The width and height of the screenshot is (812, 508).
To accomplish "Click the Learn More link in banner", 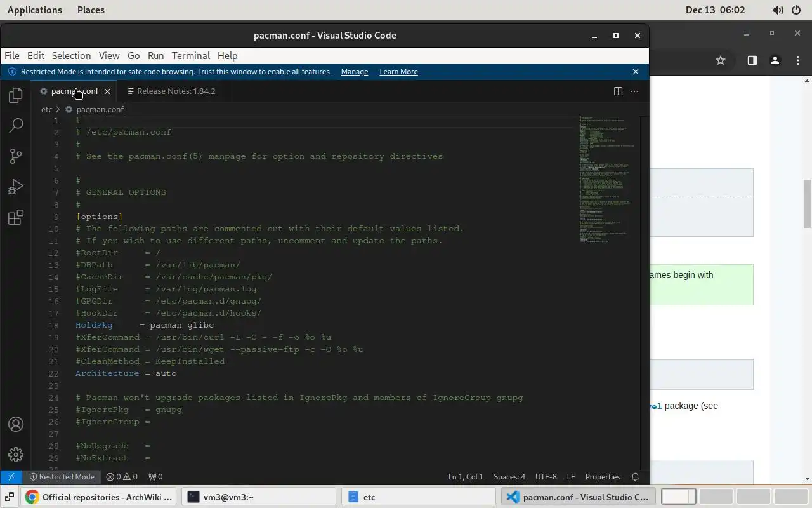I will pyautogui.click(x=398, y=72).
